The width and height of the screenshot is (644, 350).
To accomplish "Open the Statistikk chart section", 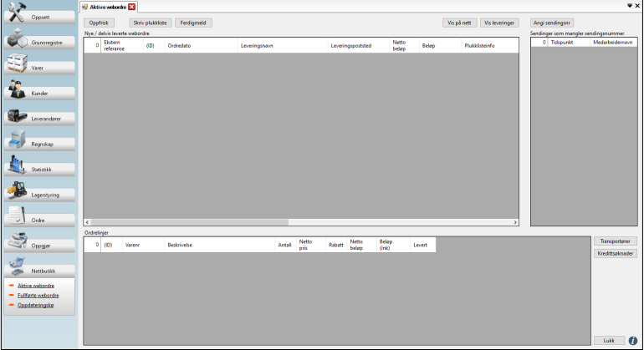I will [38, 170].
